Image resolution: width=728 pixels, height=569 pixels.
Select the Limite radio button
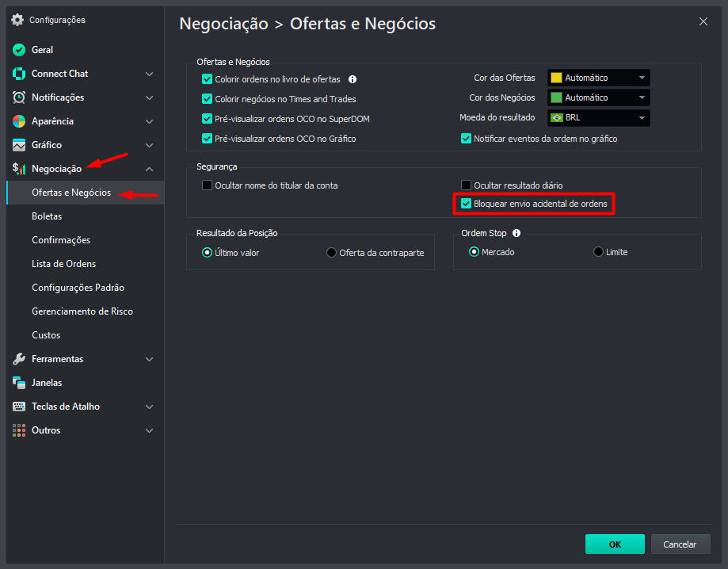(x=600, y=252)
